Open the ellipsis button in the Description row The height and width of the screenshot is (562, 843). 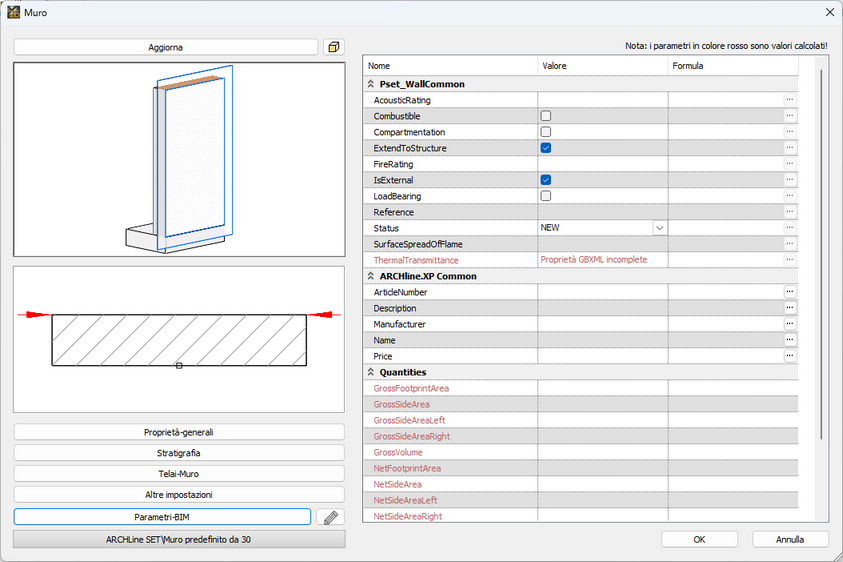pyautogui.click(x=789, y=308)
